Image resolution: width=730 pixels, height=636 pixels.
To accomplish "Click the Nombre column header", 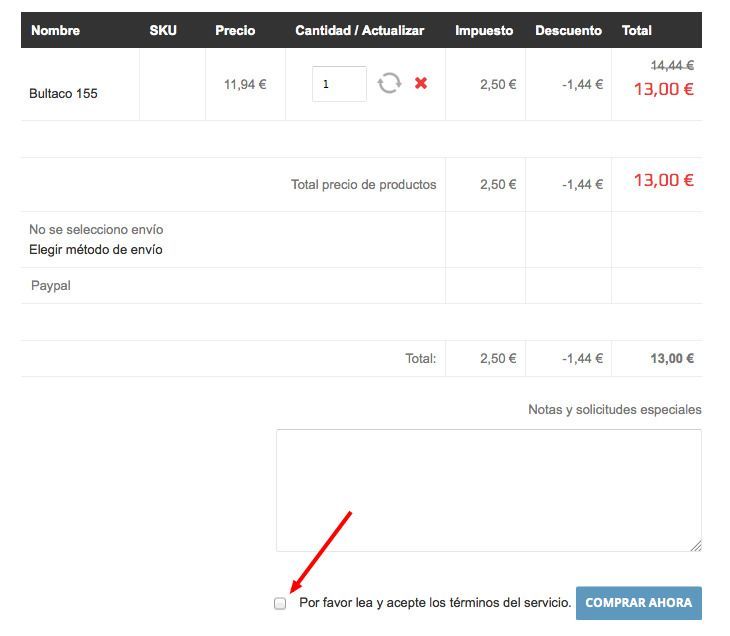I will click(x=55, y=30).
